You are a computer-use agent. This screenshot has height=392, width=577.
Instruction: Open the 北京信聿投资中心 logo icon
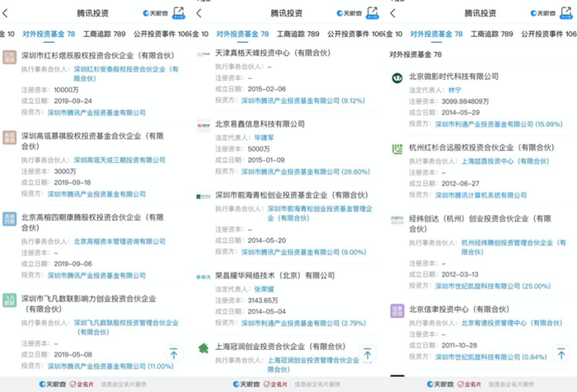(x=396, y=310)
